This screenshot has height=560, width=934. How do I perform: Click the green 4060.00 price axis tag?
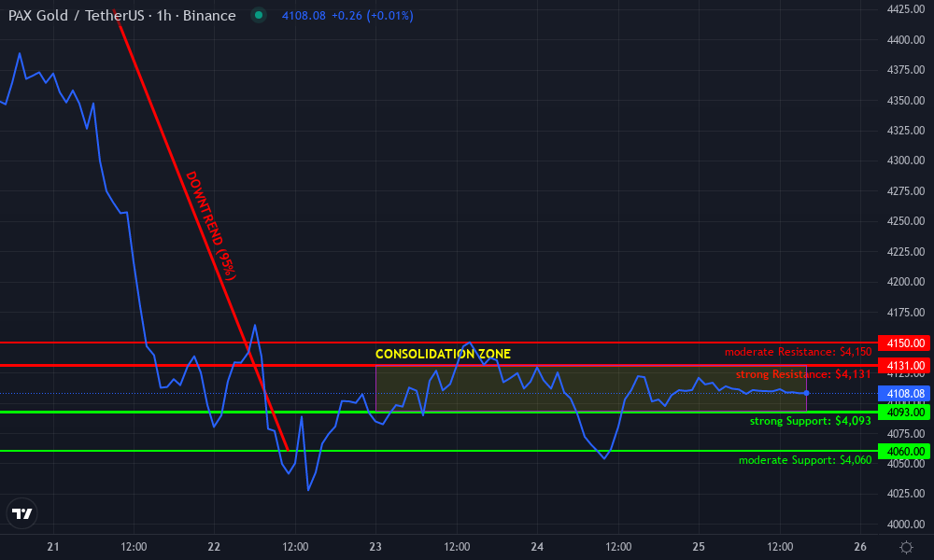(x=905, y=451)
